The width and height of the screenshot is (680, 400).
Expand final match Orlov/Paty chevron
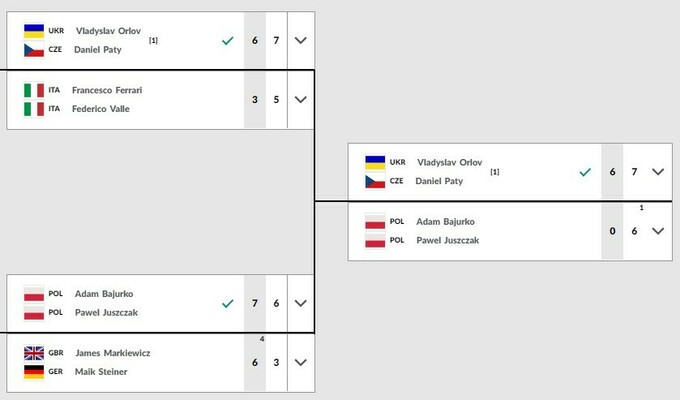tap(657, 172)
